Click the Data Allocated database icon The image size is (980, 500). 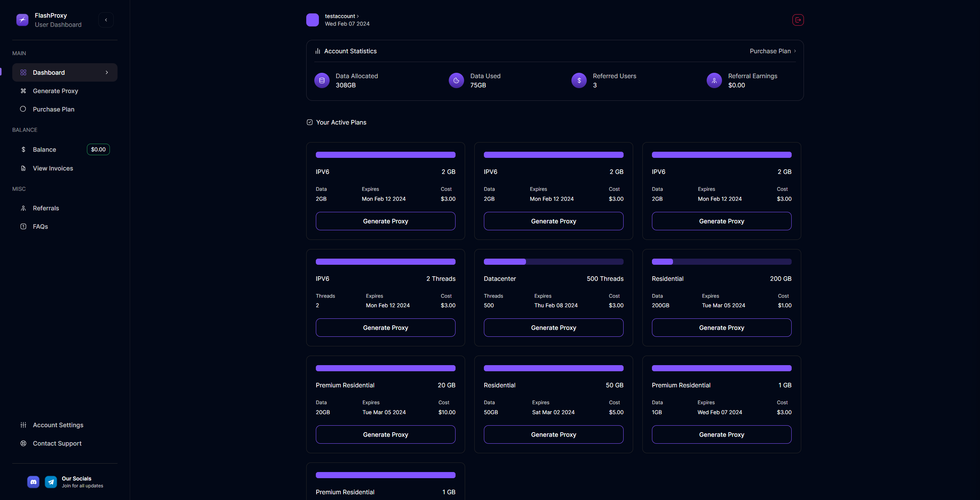pos(322,80)
